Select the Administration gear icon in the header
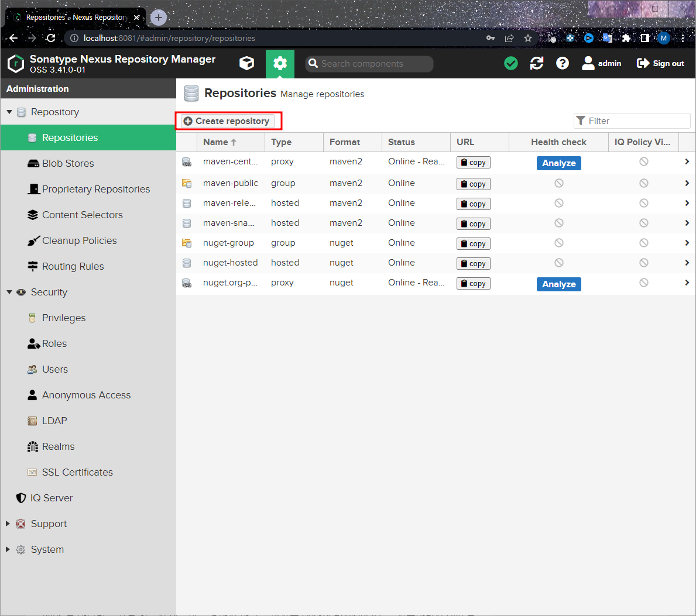This screenshot has width=696, height=616. (280, 63)
